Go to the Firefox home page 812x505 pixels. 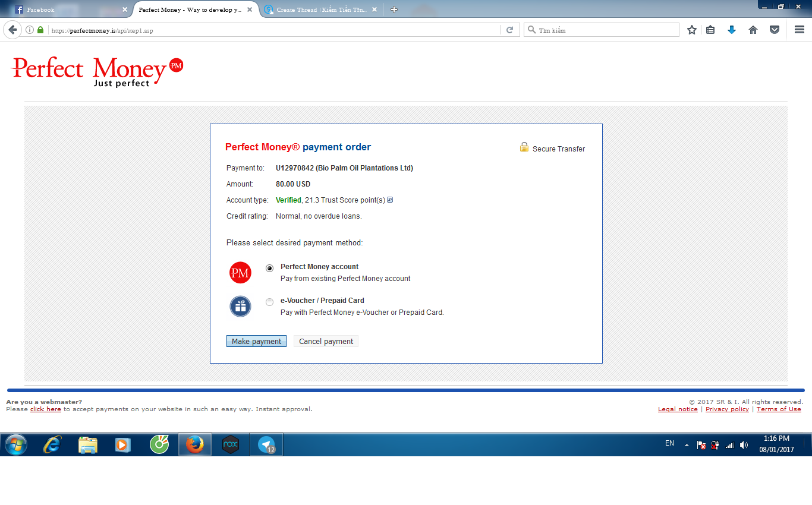click(753, 30)
